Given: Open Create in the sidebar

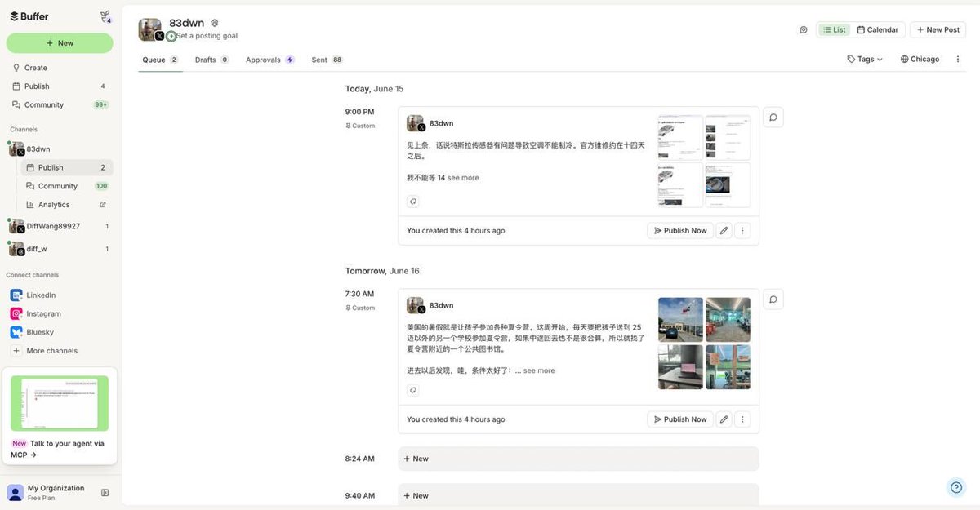Looking at the screenshot, I should [60, 68].
